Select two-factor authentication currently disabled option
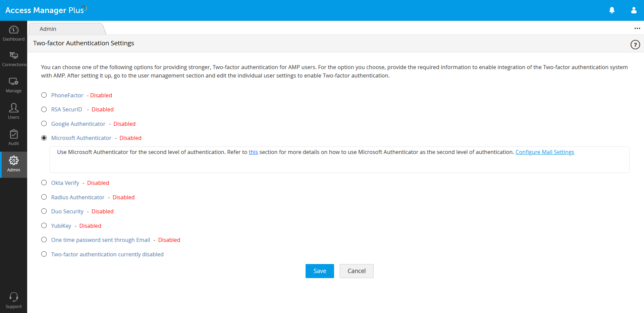 [44, 254]
